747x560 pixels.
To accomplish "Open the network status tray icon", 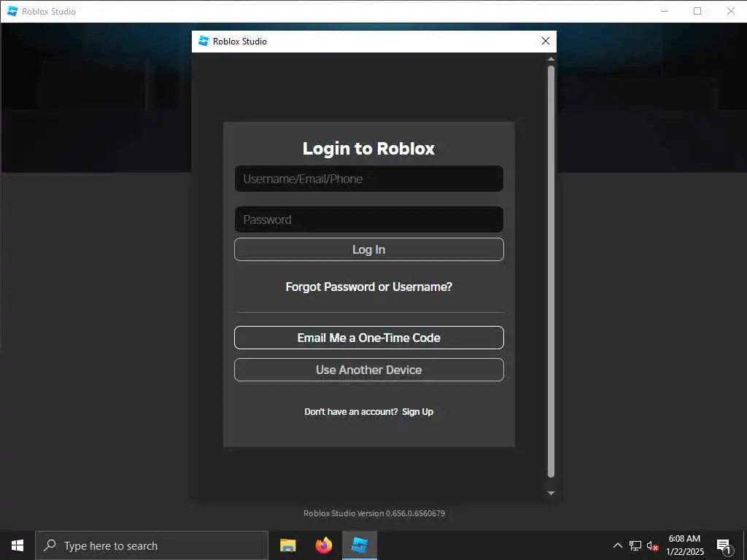I will click(635, 545).
